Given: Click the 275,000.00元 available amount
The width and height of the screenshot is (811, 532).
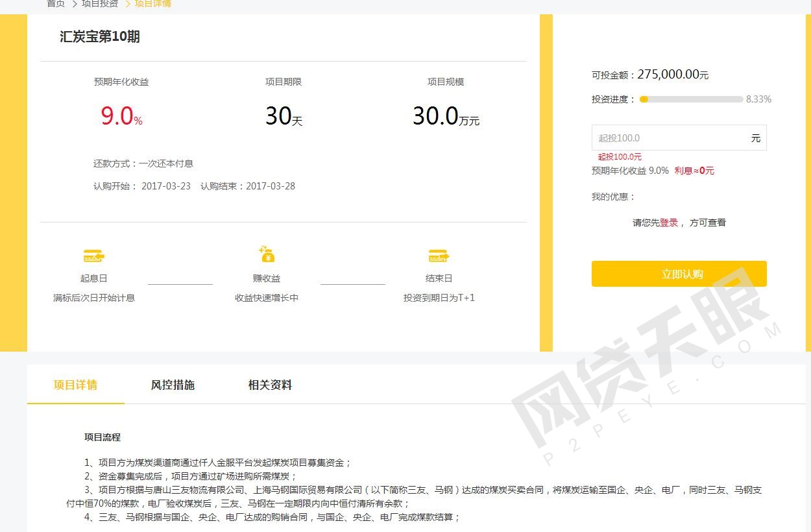Looking at the screenshot, I should coord(673,75).
